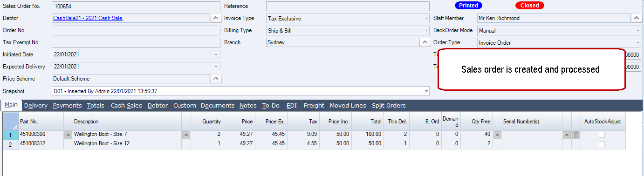Viewport: 644px width, 176px height.
Task: Open Qty Free lookup arrow in row 1
Action: [x=497, y=135]
